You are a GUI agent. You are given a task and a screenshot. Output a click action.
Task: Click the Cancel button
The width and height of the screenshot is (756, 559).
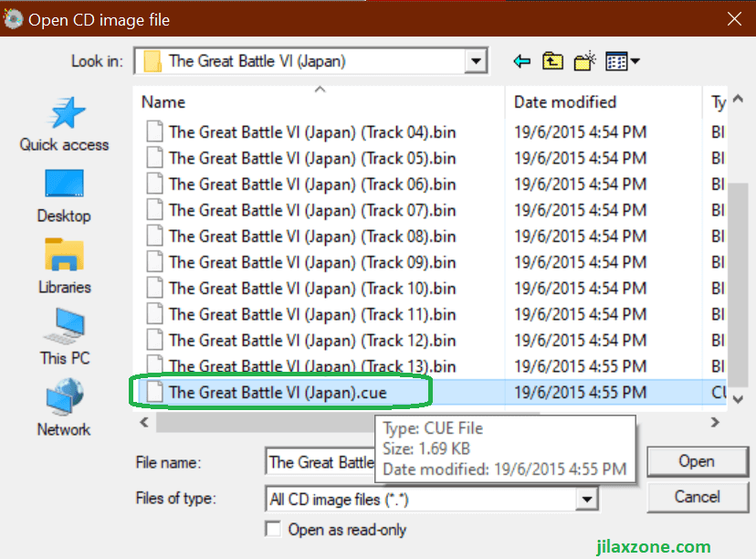point(698,497)
